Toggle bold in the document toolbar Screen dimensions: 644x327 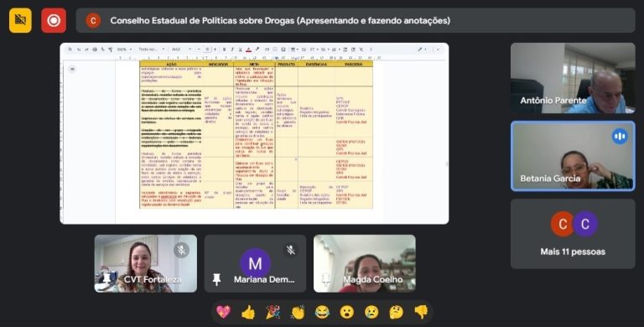coord(224,49)
